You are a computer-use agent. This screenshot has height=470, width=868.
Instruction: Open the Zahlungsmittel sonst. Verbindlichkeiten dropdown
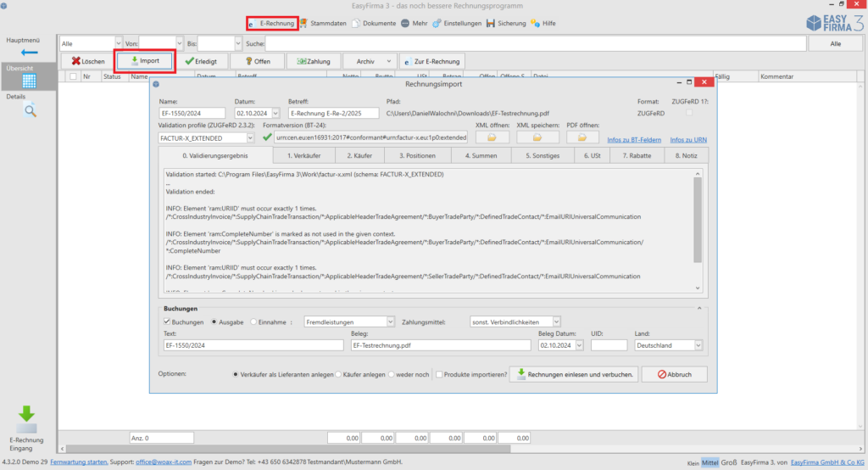coord(556,322)
